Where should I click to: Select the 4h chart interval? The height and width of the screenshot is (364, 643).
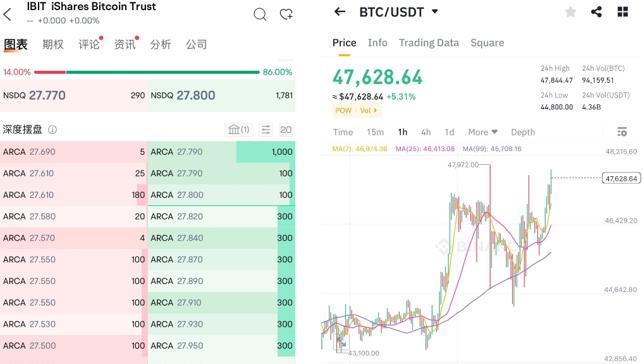426,132
